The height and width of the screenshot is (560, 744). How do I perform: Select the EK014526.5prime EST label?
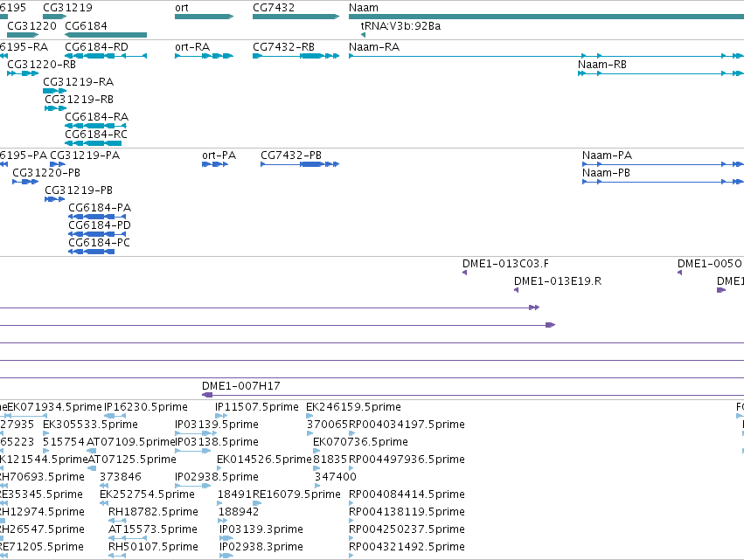(264, 460)
